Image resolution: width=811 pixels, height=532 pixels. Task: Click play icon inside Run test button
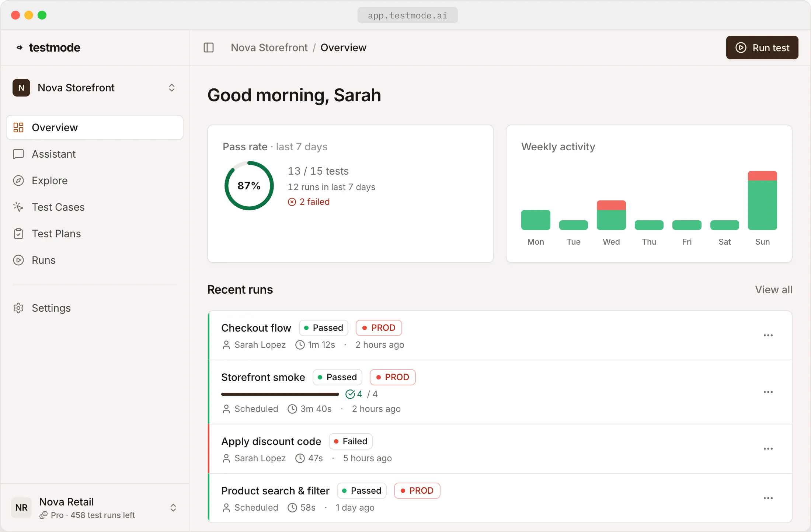(x=741, y=48)
